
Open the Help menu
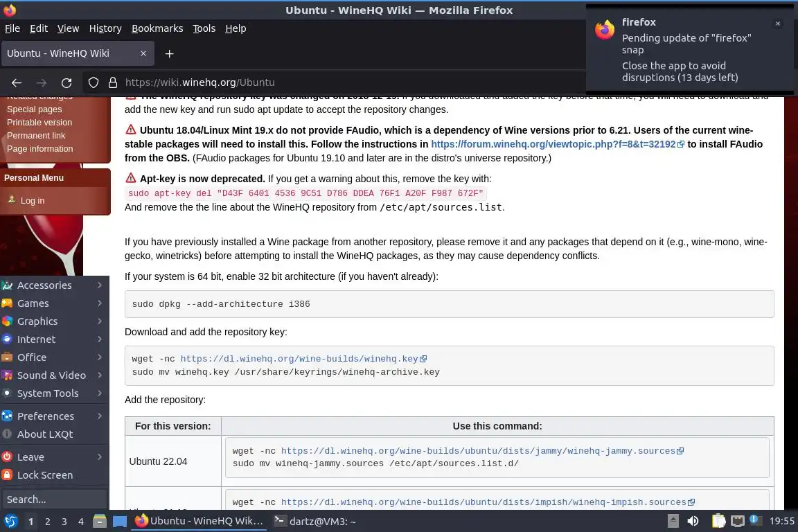tap(236, 28)
